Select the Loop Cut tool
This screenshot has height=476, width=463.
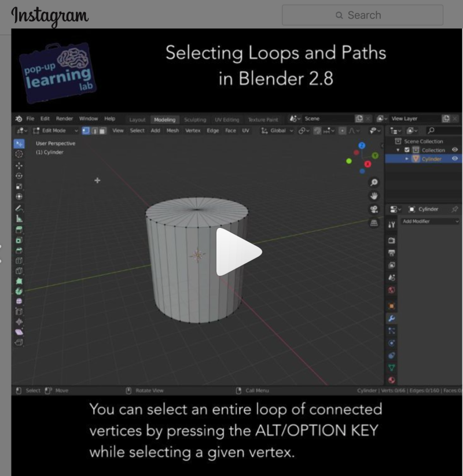click(x=19, y=261)
